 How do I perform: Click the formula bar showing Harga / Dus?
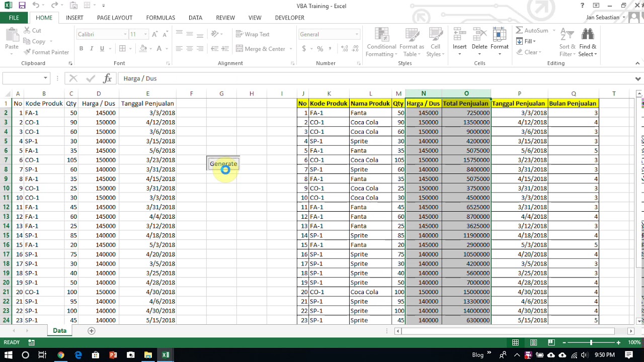point(375,78)
